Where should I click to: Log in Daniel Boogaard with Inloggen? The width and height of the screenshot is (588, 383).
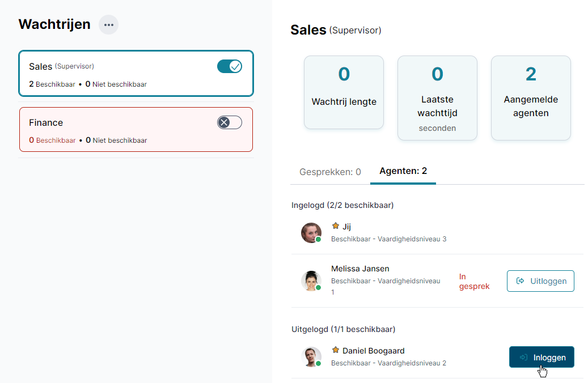[542, 358]
